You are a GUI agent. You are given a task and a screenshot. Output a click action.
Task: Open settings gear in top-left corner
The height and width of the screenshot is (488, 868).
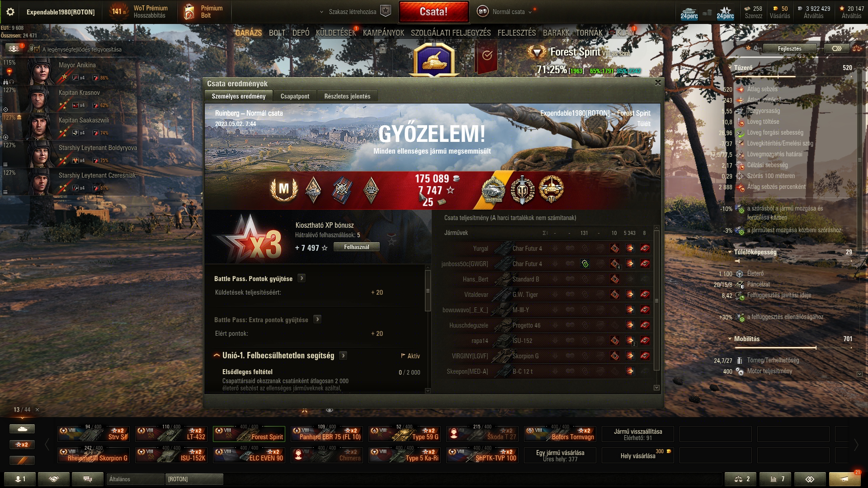click(10, 12)
